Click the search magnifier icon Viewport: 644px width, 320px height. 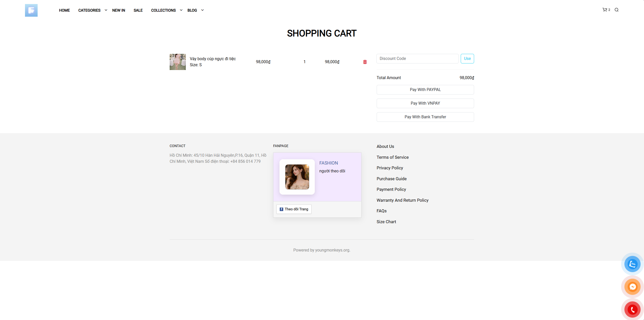coord(616,10)
